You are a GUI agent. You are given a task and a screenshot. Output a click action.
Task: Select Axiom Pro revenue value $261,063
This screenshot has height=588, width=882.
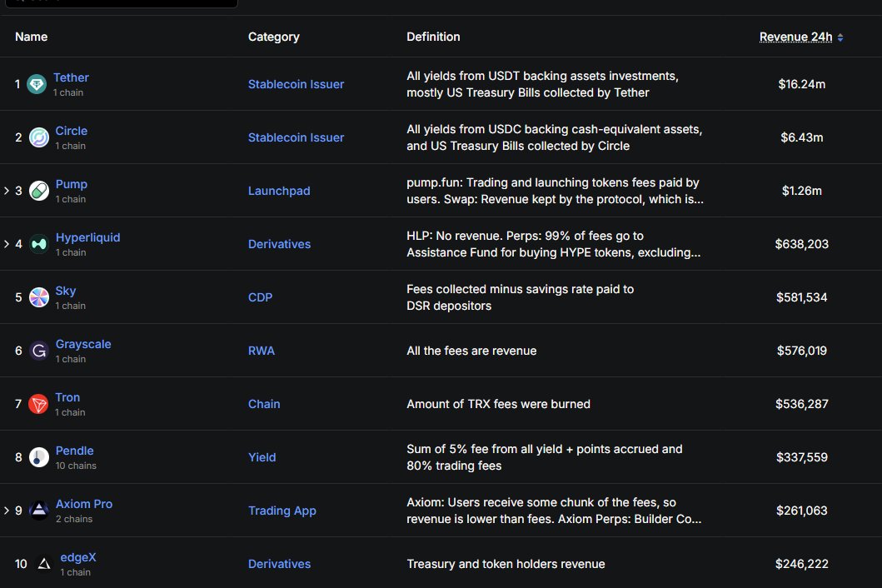(801, 511)
